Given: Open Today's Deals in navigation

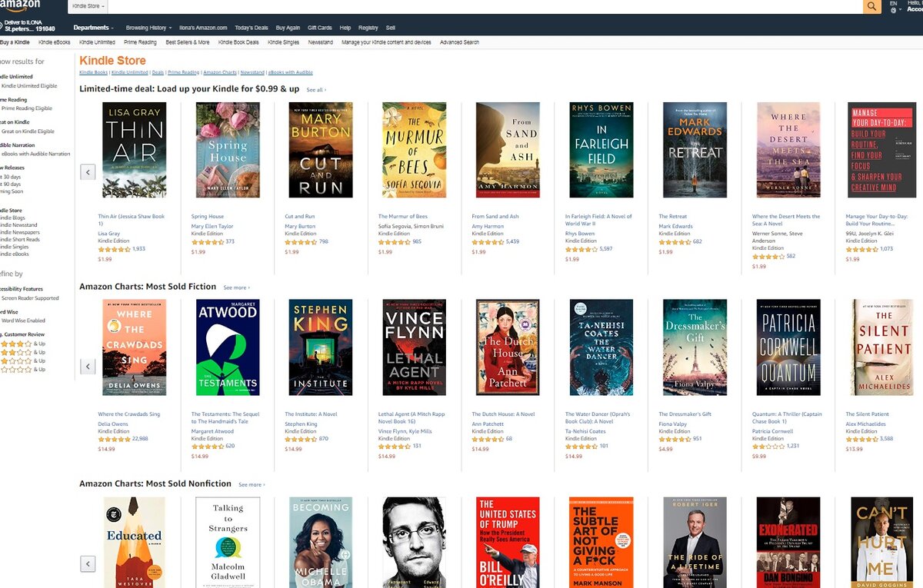Looking at the screenshot, I should [251, 28].
